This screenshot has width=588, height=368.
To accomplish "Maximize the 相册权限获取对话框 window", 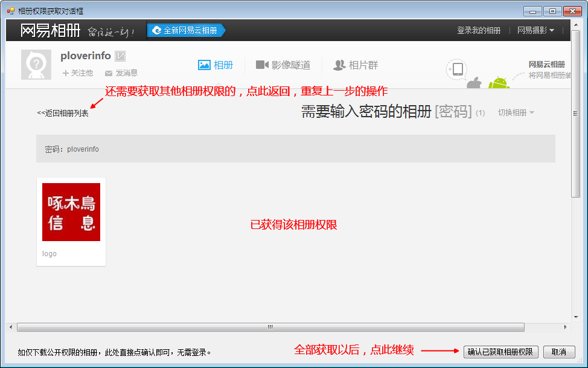I will (x=552, y=11).
